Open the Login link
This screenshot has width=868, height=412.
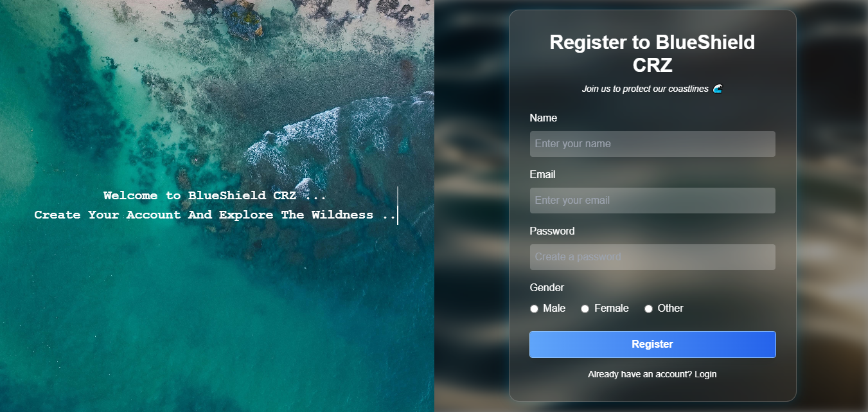pyautogui.click(x=705, y=374)
